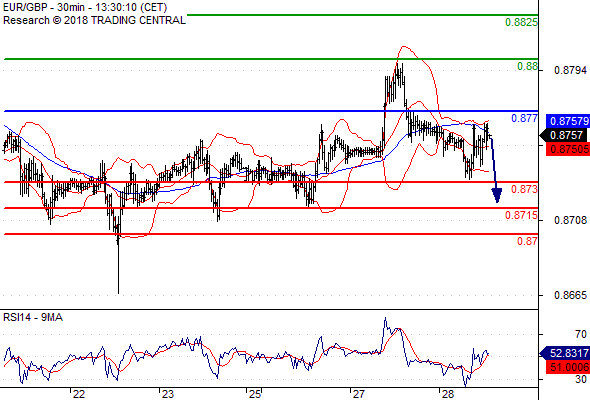This screenshot has height=400, width=590.
Task: Select the 0.8708 price axis value
Action: (x=570, y=220)
